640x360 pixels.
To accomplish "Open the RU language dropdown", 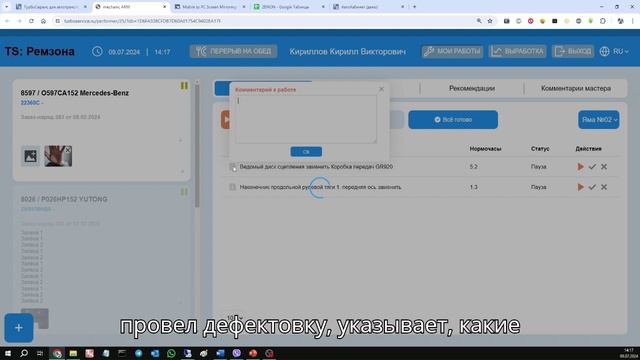I will 620,51.
